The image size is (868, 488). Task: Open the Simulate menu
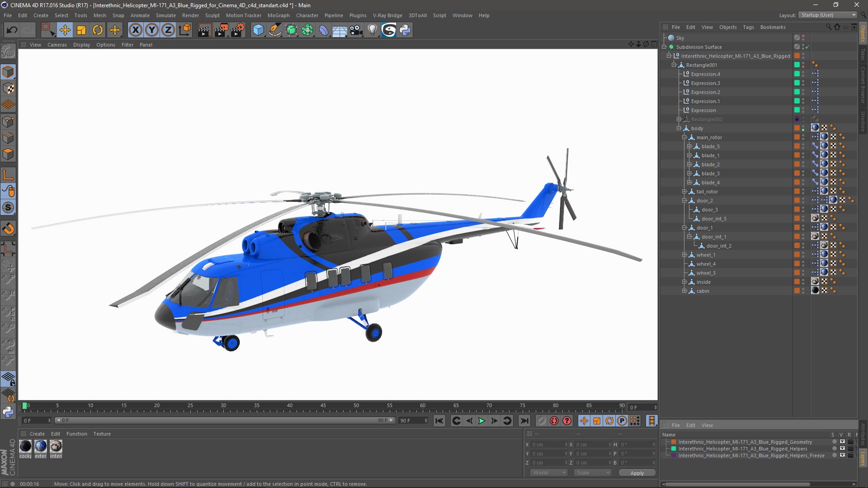tap(165, 15)
